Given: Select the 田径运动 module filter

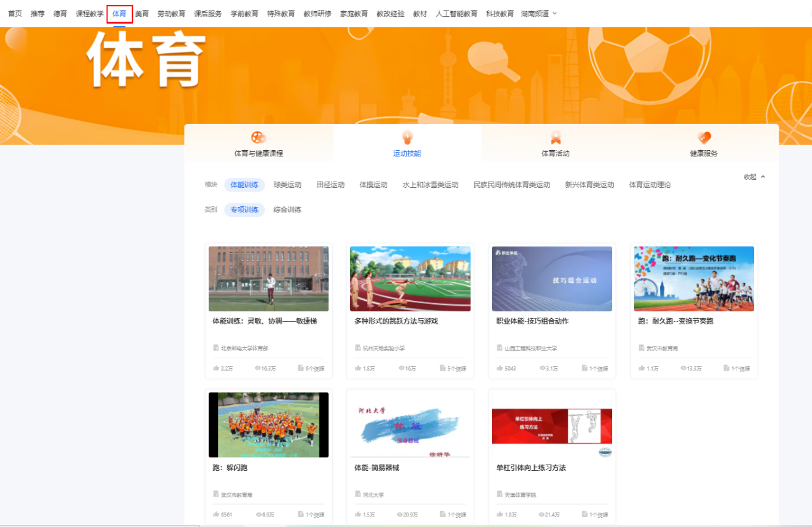Looking at the screenshot, I should click(x=330, y=185).
